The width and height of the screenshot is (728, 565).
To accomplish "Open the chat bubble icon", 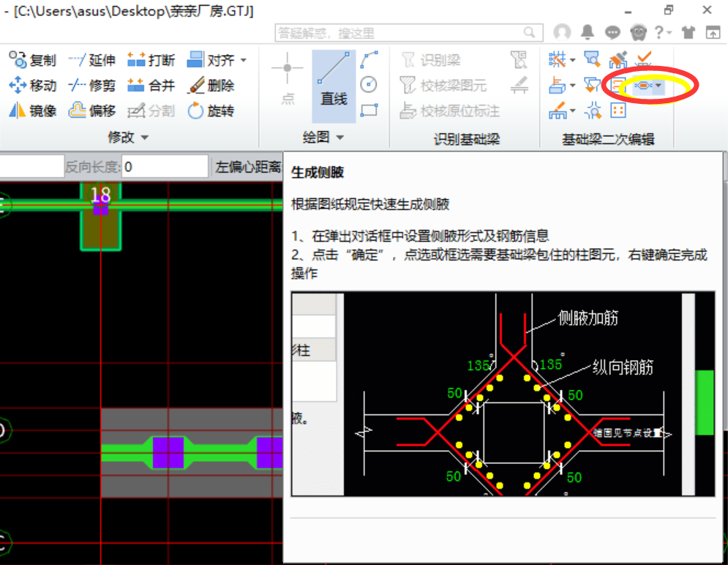I will click(x=612, y=32).
